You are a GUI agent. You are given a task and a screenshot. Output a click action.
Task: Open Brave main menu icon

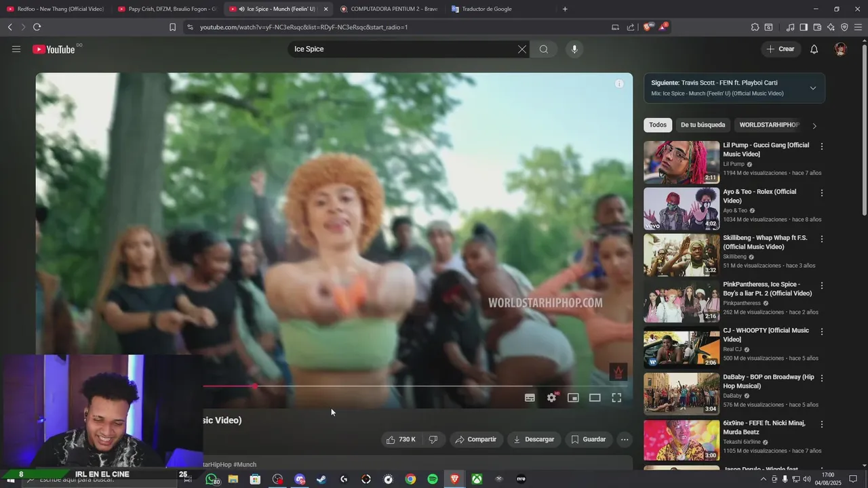(859, 27)
